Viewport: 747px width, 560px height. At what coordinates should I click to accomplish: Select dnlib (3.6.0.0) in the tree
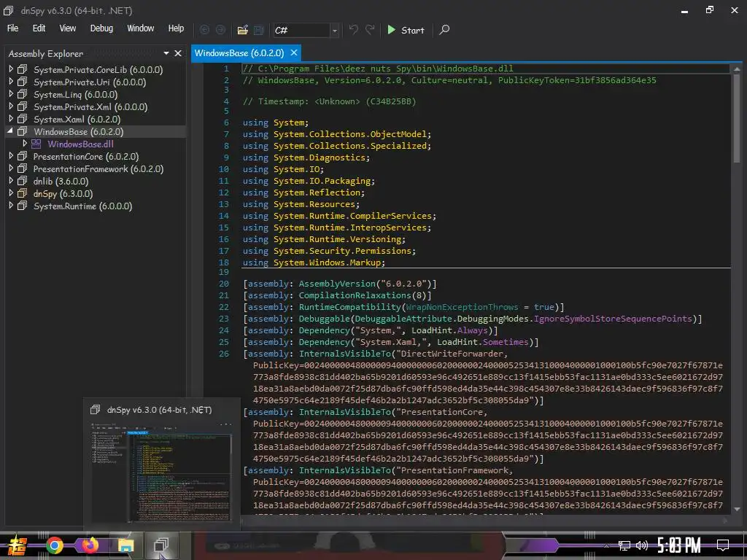tap(61, 181)
